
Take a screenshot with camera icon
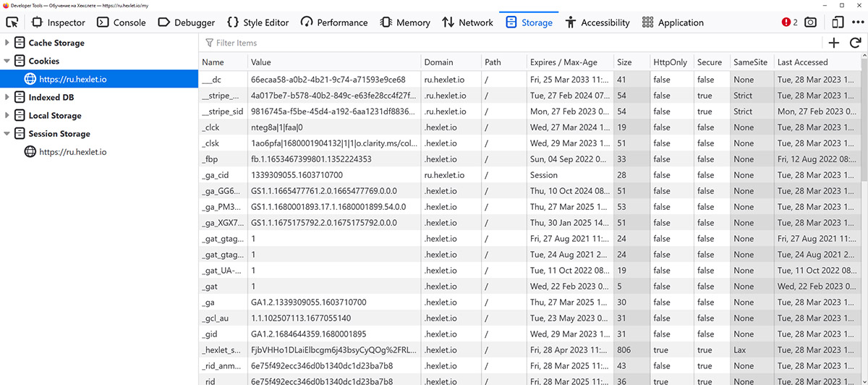[811, 22]
